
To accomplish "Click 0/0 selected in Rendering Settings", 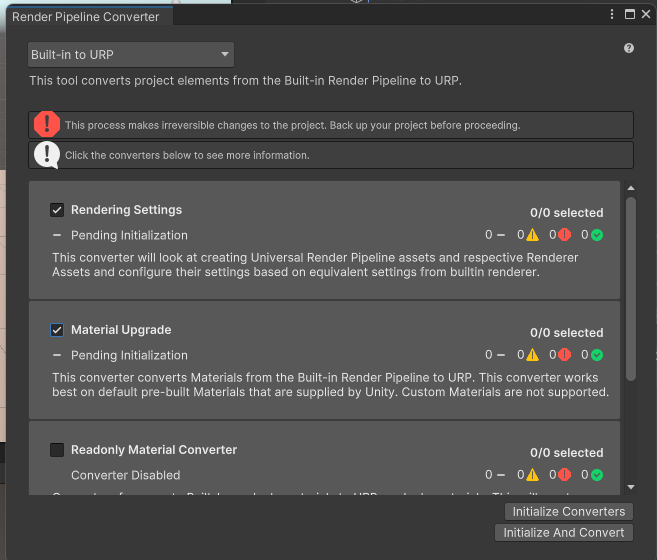I will click(x=566, y=213).
